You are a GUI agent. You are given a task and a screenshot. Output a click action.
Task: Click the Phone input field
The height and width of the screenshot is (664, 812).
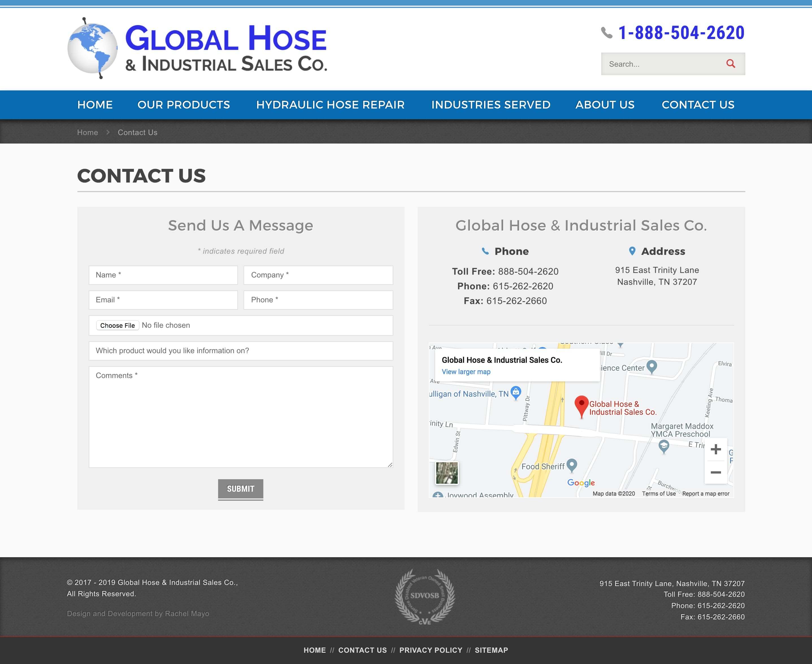(318, 300)
